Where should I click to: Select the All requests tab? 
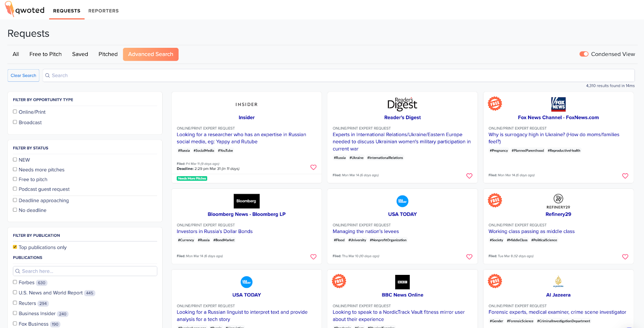pos(16,54)
